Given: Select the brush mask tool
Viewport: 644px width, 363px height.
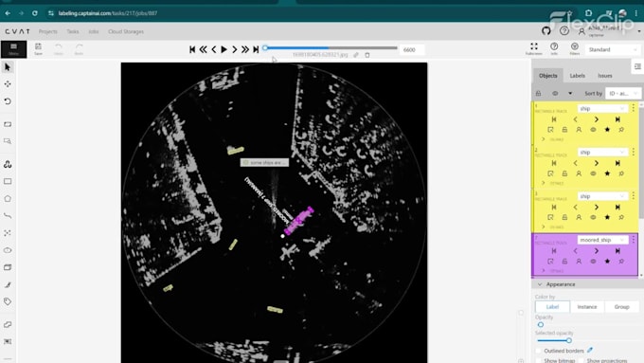Looking at the screenshot, I should tap(8, 284).
